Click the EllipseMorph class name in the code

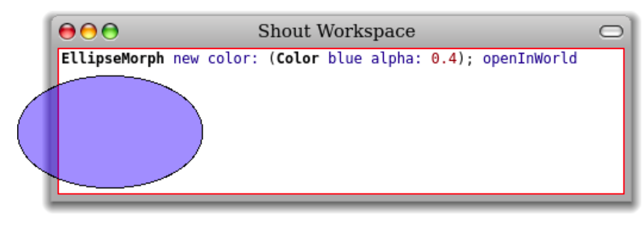(x=113, y=59)
